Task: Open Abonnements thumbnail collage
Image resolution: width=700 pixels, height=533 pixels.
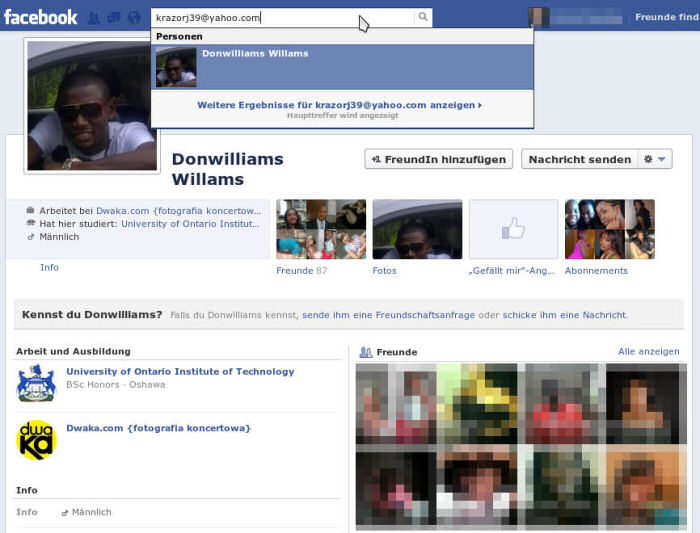Action: tap(610, 229)
